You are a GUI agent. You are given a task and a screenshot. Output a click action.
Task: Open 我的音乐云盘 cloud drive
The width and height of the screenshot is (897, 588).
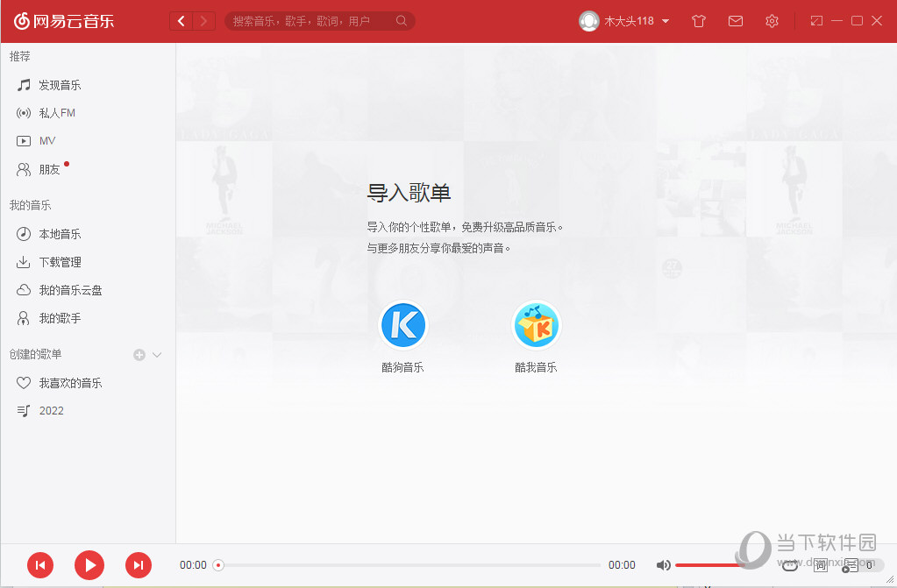coord(70,289)
